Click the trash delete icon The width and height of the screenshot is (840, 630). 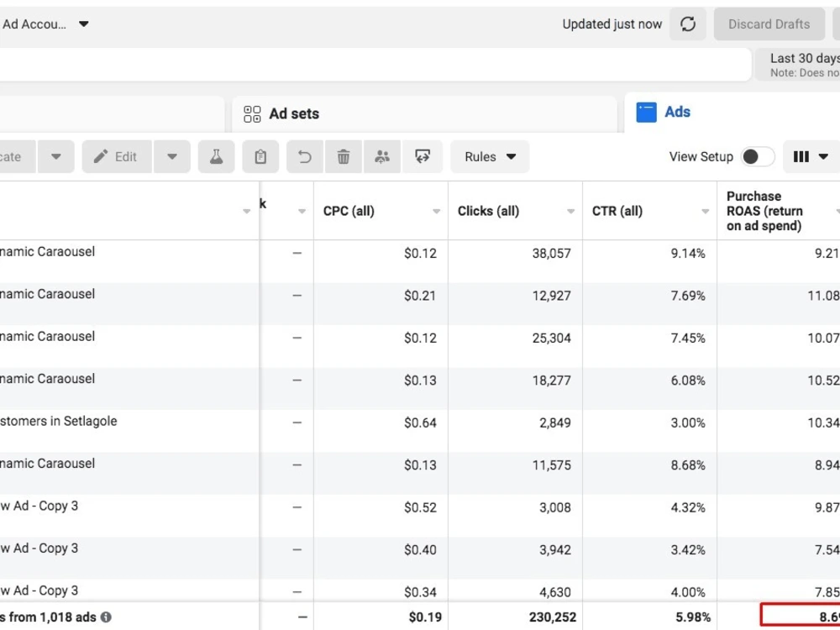click(344, 157)
